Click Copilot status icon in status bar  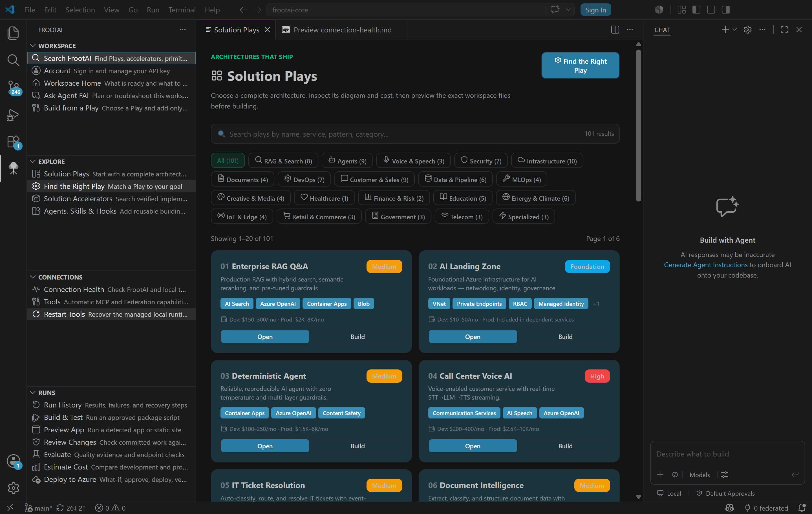pyautogui.click(x=730, y=508)
